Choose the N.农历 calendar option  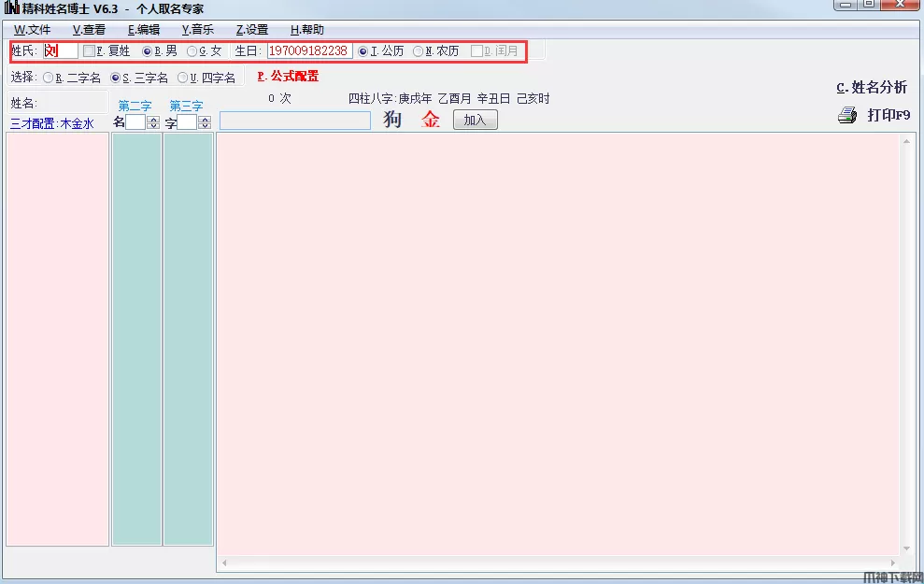tap(418, 51)
